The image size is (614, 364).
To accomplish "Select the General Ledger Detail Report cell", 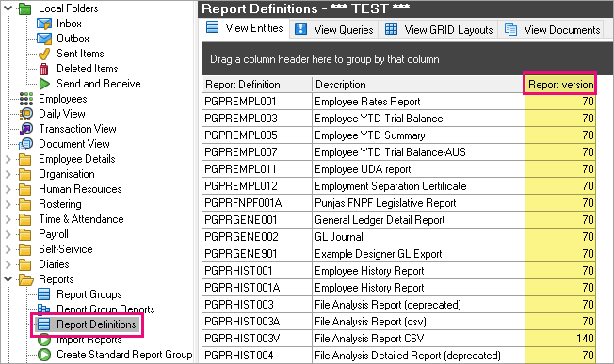I will coord(418,220).
